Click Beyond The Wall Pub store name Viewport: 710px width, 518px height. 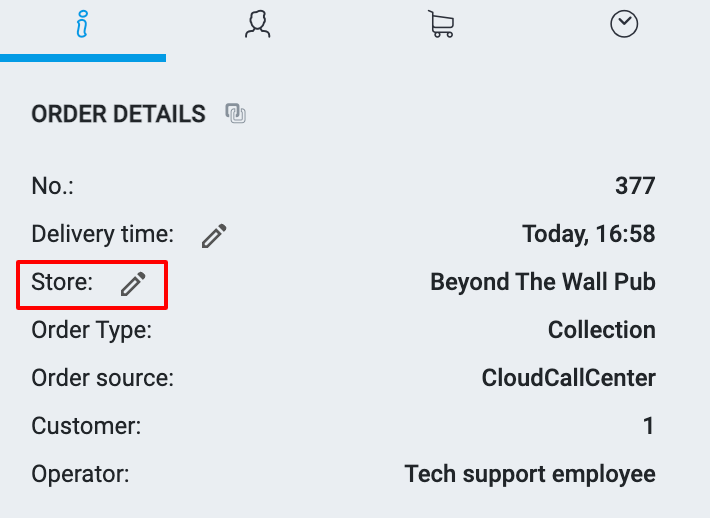tap(542, 282)
